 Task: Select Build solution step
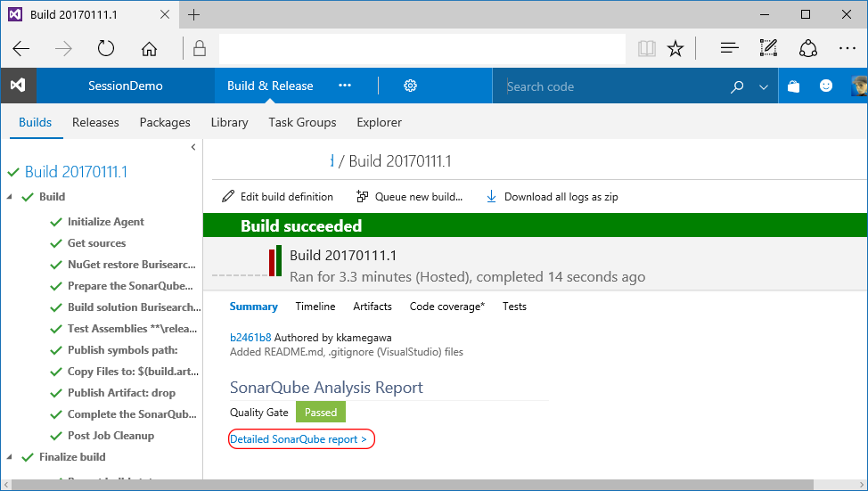tap(134, 307)
